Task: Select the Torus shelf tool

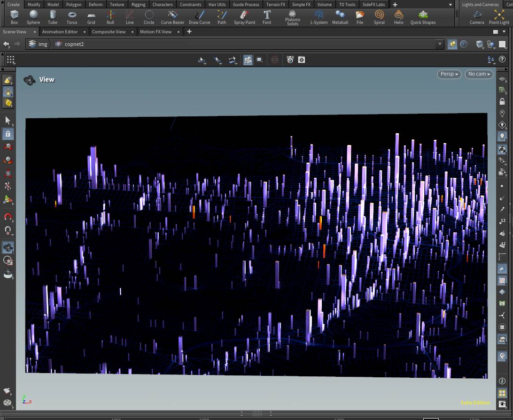Action: pos(72,17)
